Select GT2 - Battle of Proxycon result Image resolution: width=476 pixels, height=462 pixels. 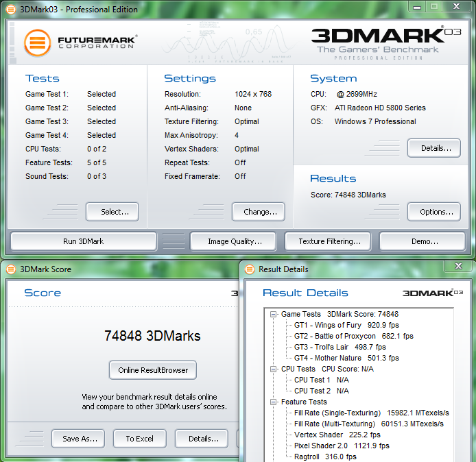354,336
